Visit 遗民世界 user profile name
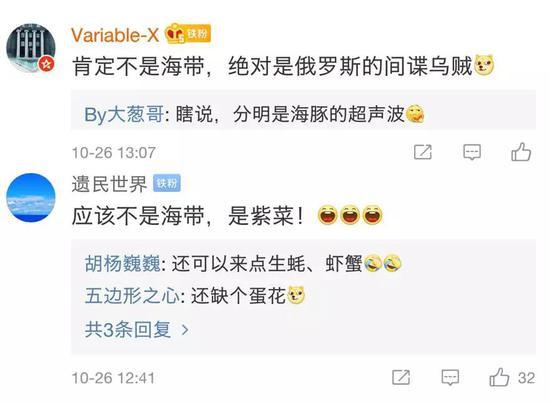This screenshot has width=550, height=403. [109, 184]
